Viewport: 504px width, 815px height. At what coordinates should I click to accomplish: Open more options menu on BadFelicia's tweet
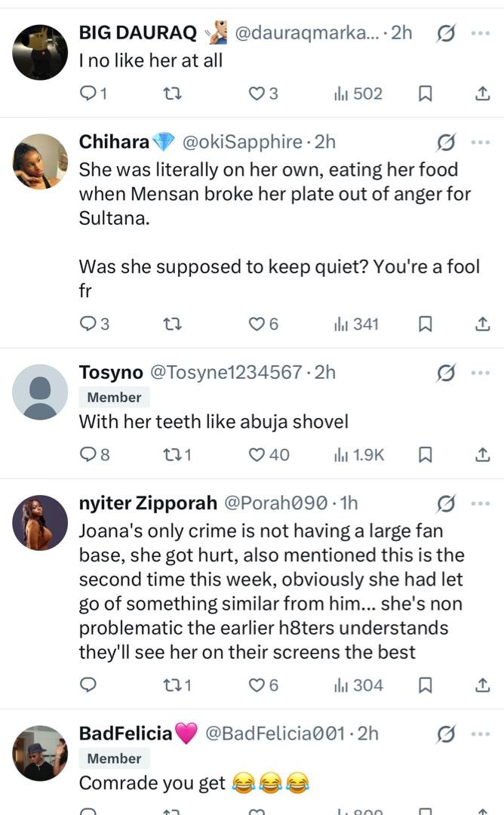(480, 733)
